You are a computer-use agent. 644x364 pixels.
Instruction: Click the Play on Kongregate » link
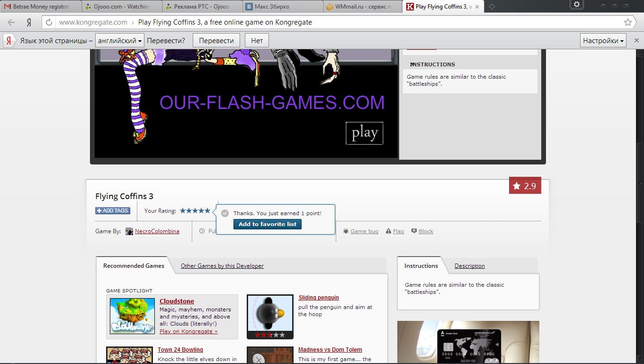coord(188,331)
